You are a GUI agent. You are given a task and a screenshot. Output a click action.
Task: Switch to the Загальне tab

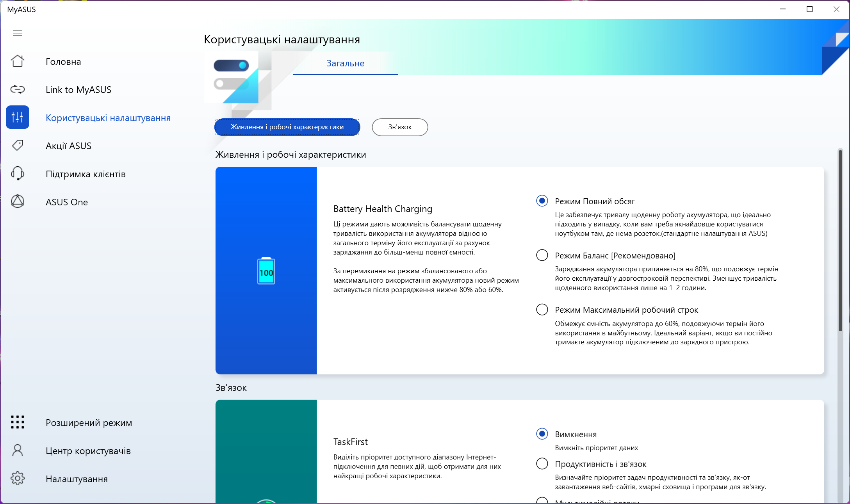point(345,63)
